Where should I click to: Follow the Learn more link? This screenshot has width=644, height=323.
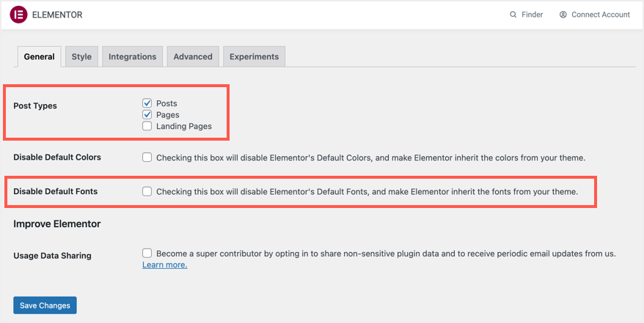pos(164,264)
